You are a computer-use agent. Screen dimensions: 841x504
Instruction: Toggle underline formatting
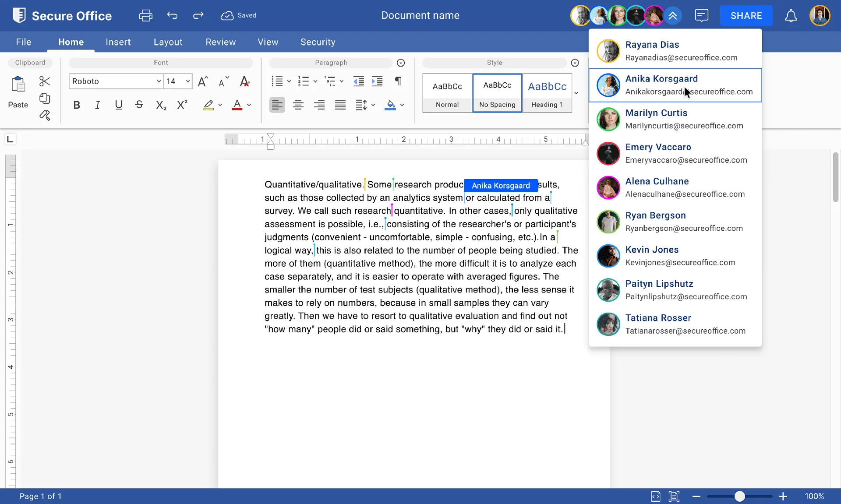tap(119, 105)
